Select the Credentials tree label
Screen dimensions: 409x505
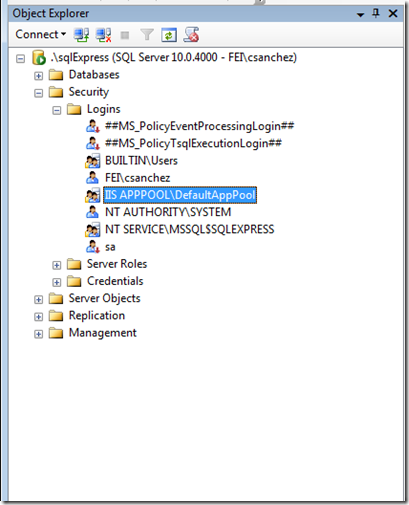pos(115,281)
